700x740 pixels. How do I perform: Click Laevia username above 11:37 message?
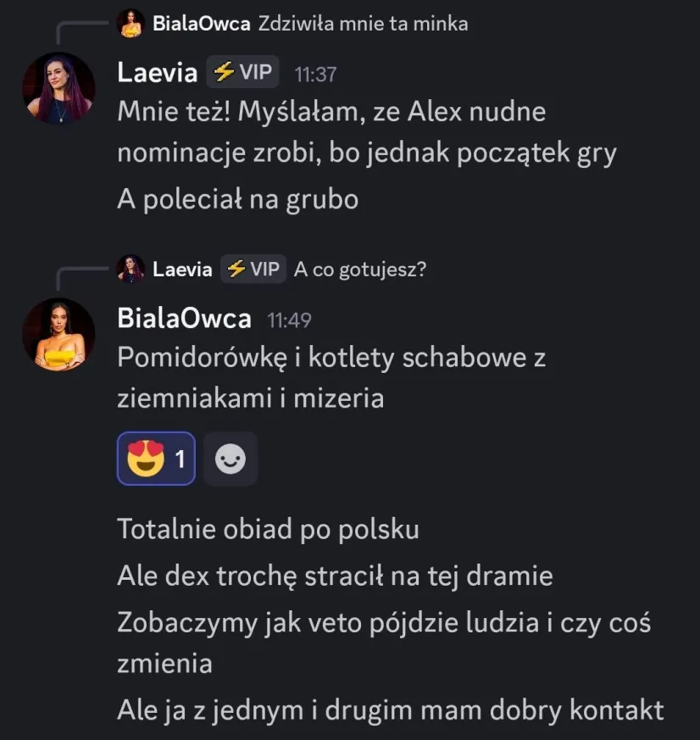tap(157, 73)
